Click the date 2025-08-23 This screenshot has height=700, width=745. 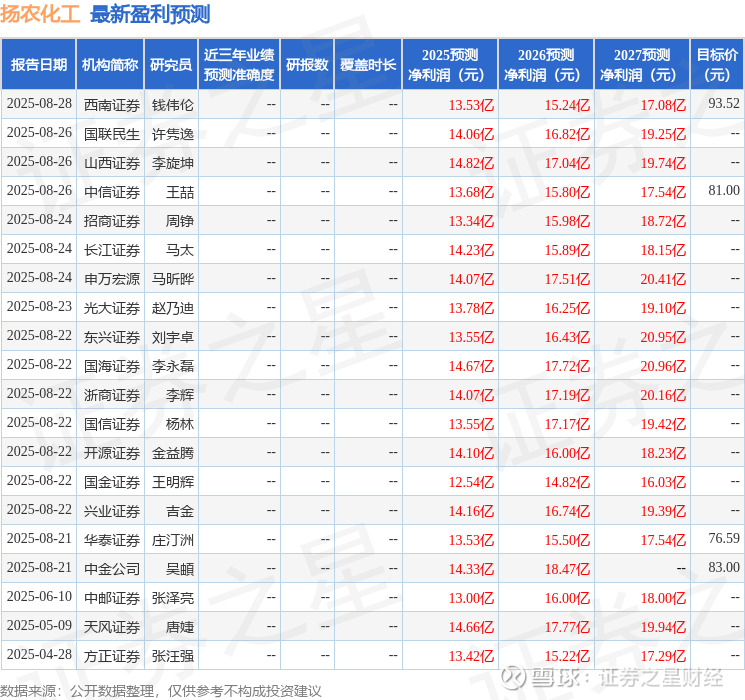(39, 307)
